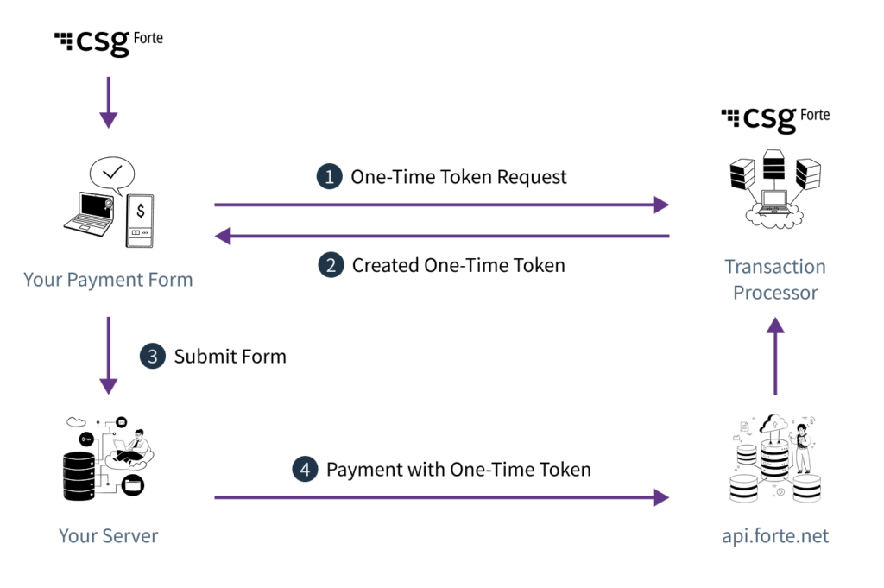
Task: Select the Your Server database illustration
Action: click(x=105, y=460)
